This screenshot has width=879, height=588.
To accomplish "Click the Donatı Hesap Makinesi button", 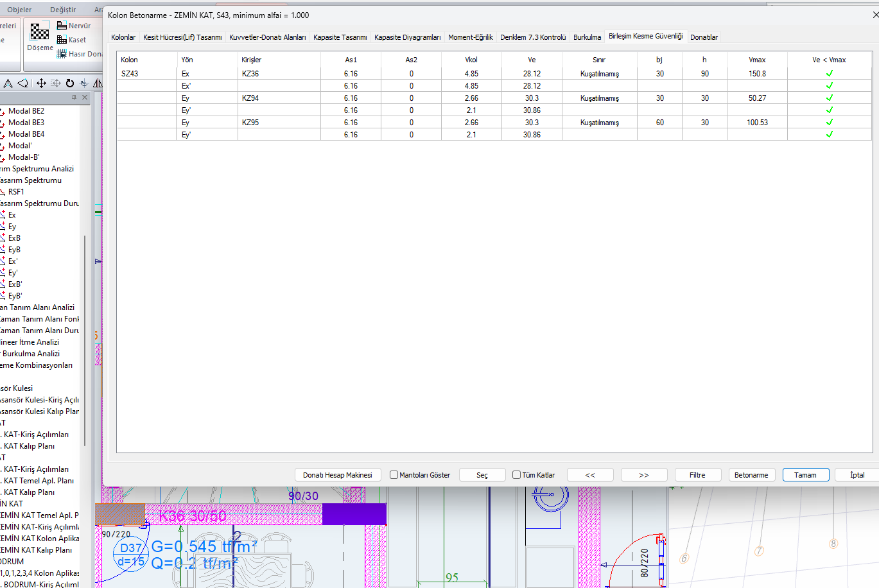I will click(338, 475).
